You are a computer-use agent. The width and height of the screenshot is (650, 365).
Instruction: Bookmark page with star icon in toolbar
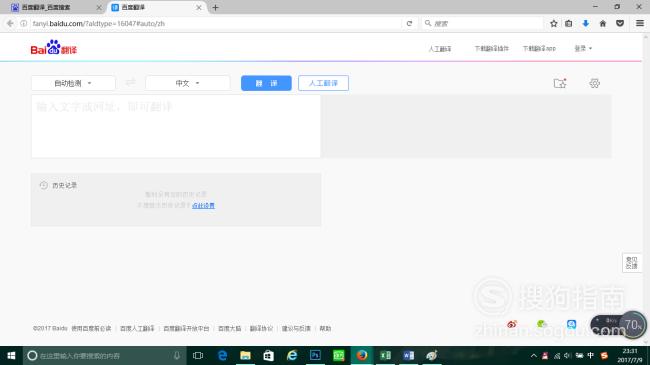[553, 23]
